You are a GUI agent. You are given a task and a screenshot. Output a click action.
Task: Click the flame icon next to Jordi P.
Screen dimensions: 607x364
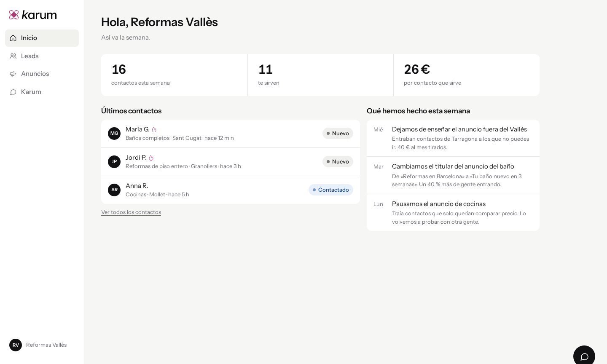(x=151, y=158)
